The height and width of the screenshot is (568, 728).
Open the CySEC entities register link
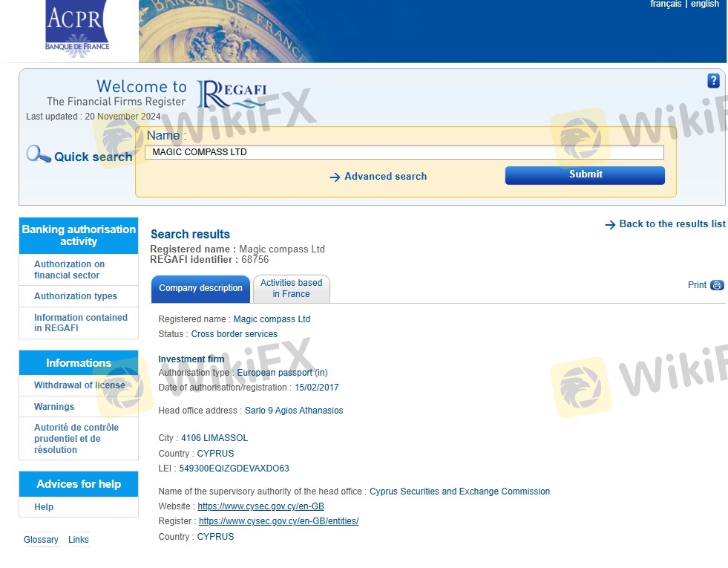point(278,521)
